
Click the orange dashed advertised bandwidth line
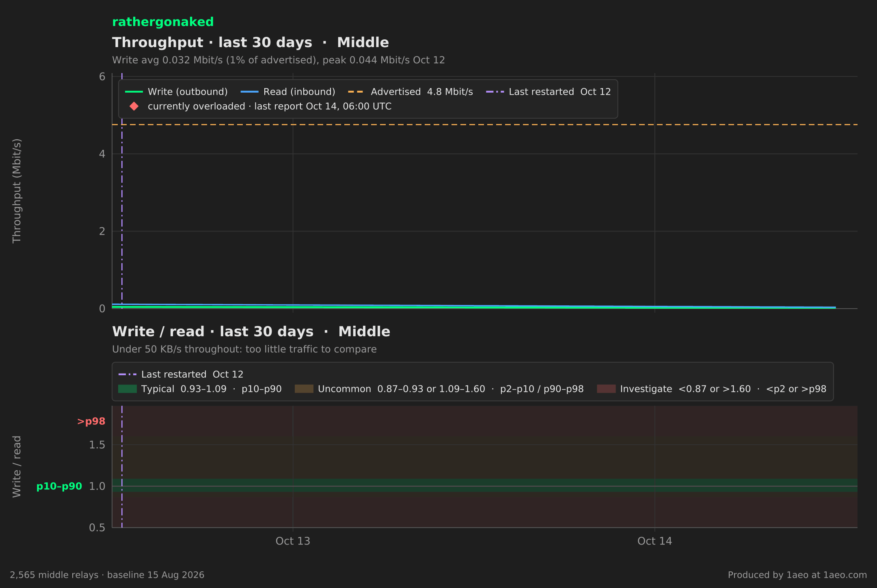click(485, 125)
